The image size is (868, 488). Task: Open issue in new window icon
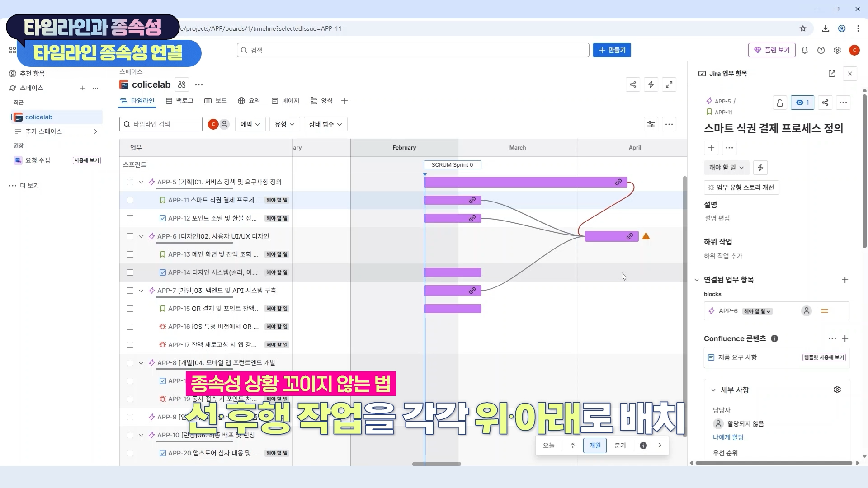pyautogui.click(x=832, y=74)
